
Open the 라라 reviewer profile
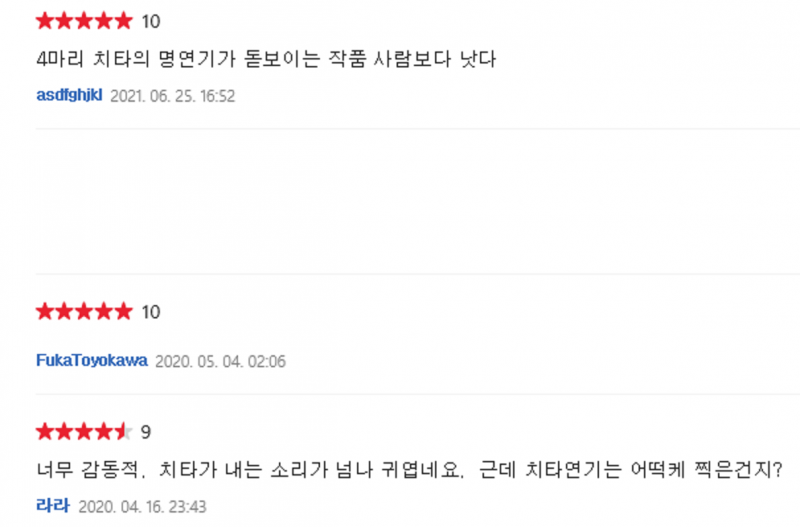53,506
